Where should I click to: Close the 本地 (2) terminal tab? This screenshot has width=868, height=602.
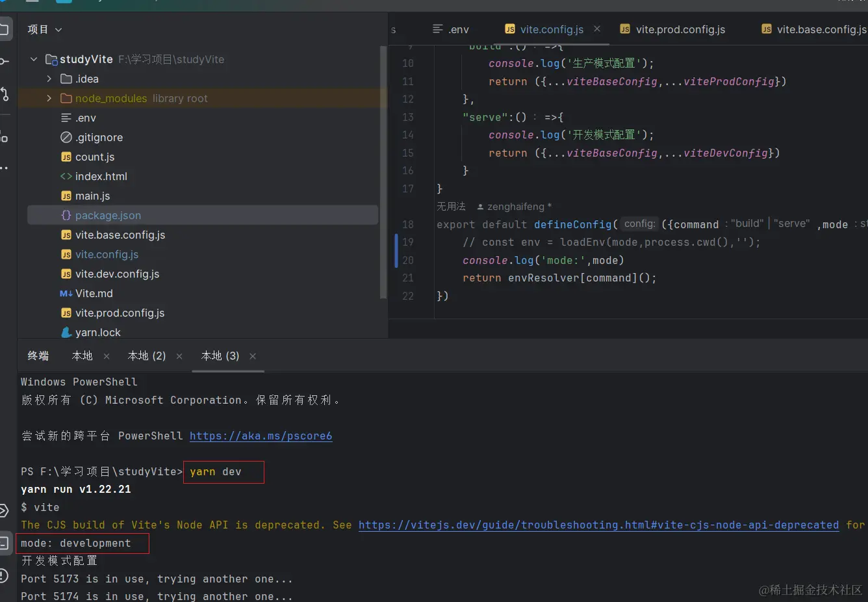tap(179, 356)
